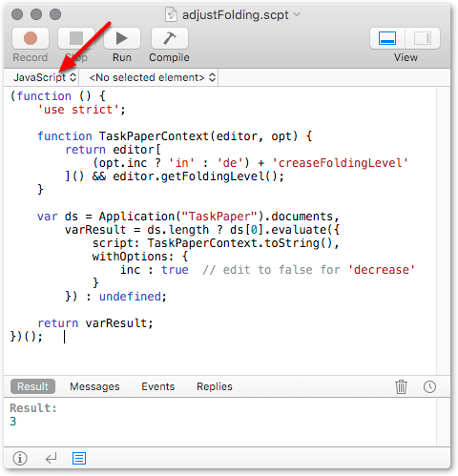Switch to the Events tab
The image size is (458, 476).
point(158,386)
